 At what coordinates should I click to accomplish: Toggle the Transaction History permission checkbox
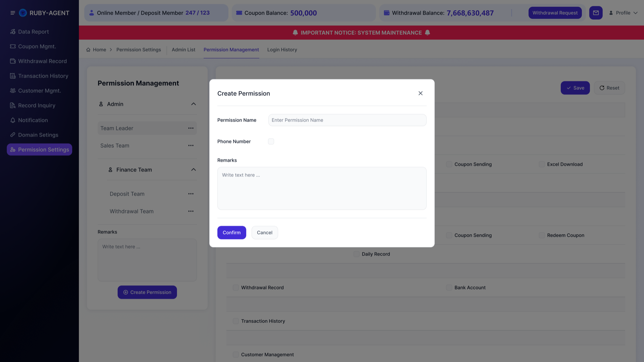(236, 321)
